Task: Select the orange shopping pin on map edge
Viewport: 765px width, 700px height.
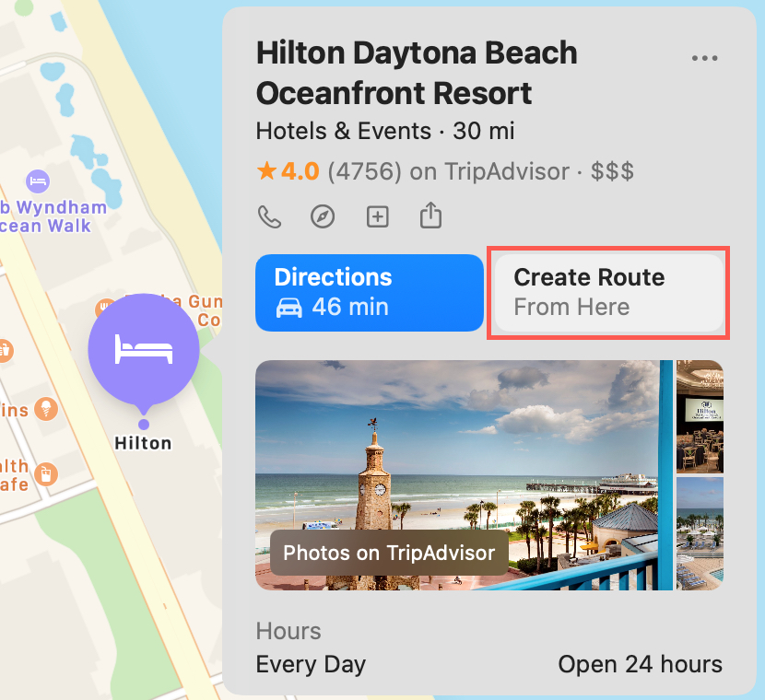Action: click(6, 350)
